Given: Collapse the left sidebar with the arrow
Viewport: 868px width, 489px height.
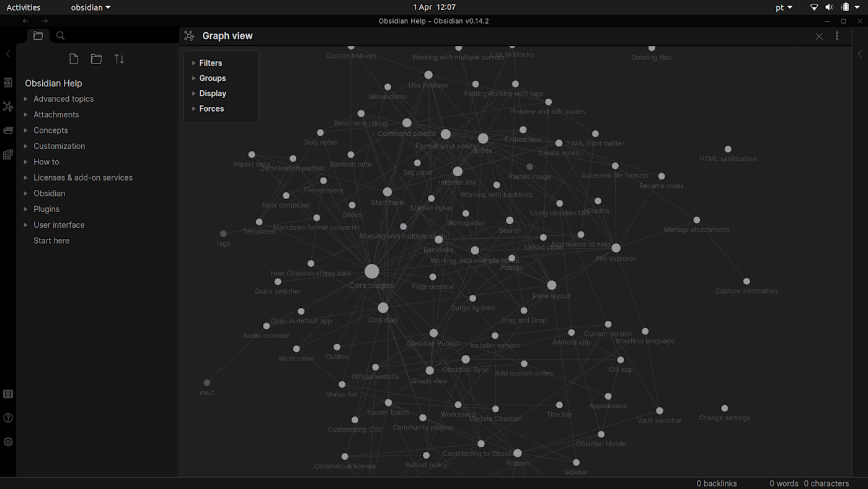Looking at the screenshot, I should click(x=8, y=54).
